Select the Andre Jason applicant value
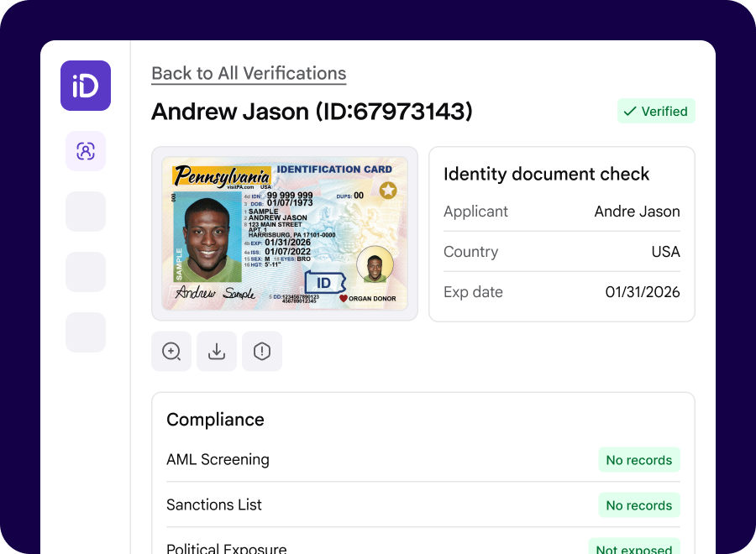 click(637, 212)
